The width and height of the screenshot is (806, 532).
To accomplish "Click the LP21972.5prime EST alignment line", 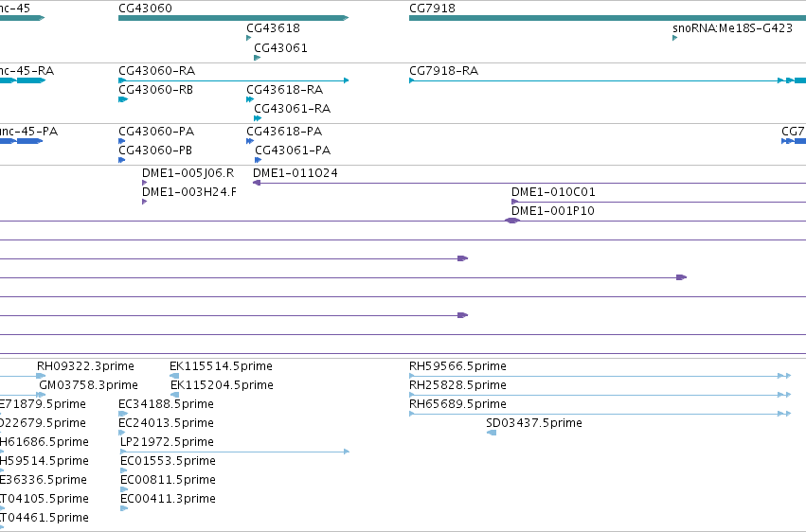I will pyautogui.click(x=235, y=452).
